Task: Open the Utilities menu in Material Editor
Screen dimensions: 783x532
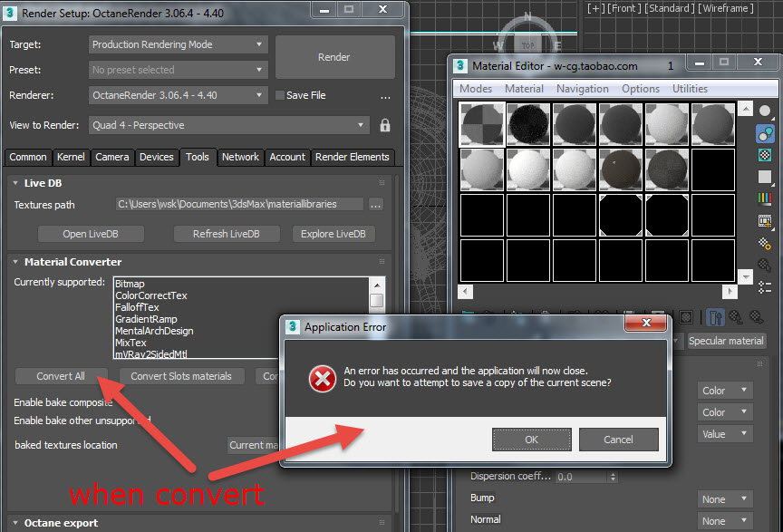Action: pos(690,89)
